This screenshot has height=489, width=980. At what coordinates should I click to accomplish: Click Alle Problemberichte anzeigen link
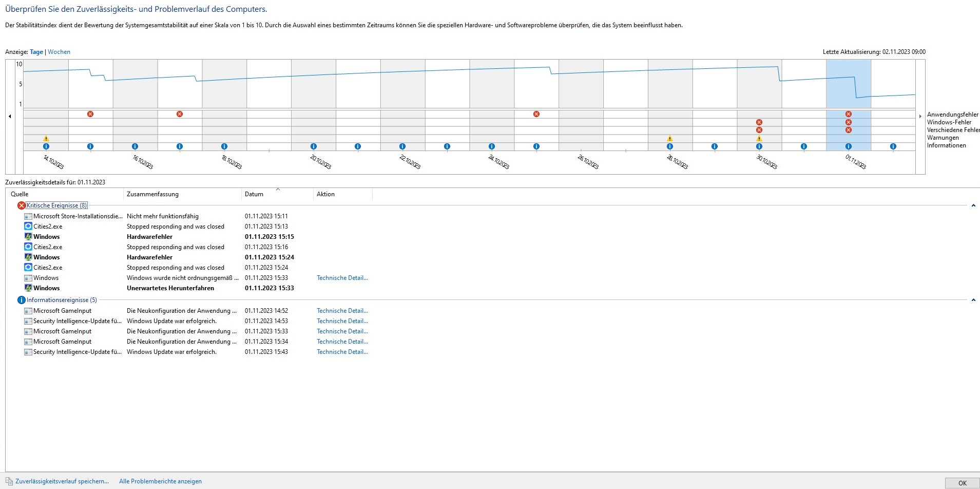point(160,481)
